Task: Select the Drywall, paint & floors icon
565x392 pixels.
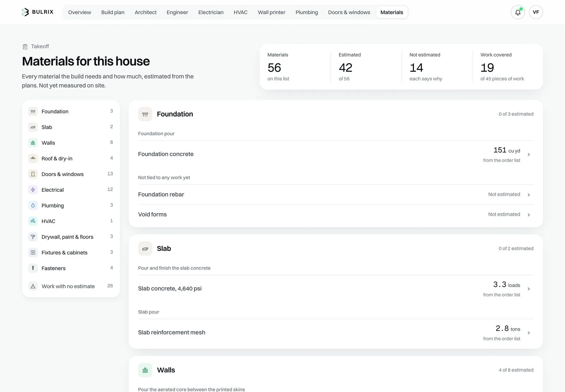Action: click(x=33, y=237)
